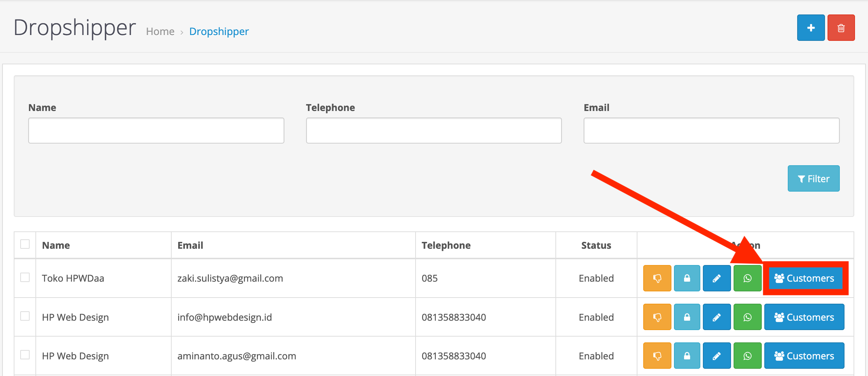Image resolution: width=868 pixels, height=376 pixels.
Task: Click the blue plus add dropshipper button
Action: point(811,28)
